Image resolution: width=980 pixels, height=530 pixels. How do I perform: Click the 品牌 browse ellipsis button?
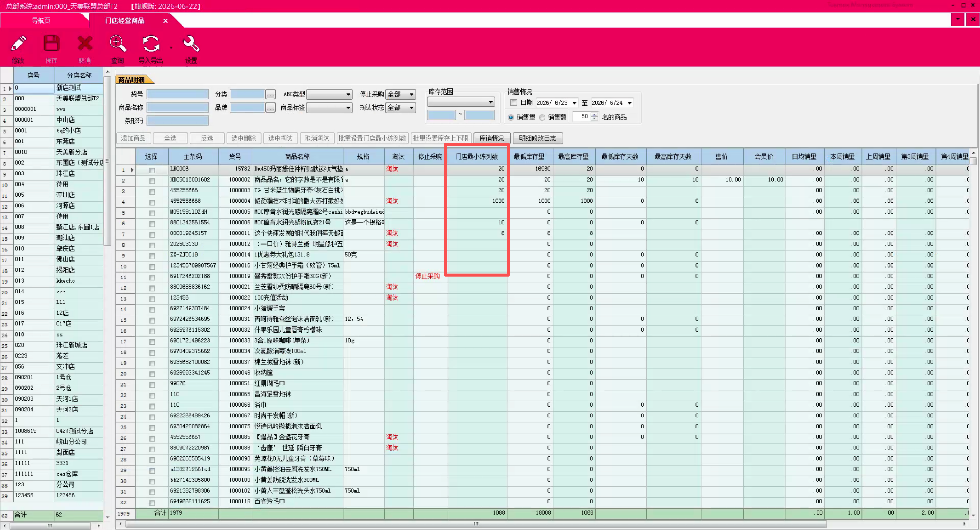[270, 108]
